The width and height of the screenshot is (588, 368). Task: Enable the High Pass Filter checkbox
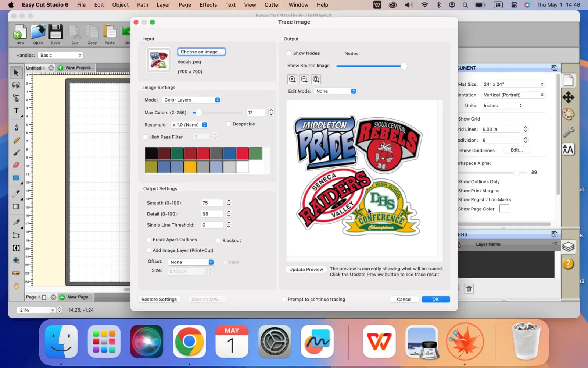pos(146,137)
